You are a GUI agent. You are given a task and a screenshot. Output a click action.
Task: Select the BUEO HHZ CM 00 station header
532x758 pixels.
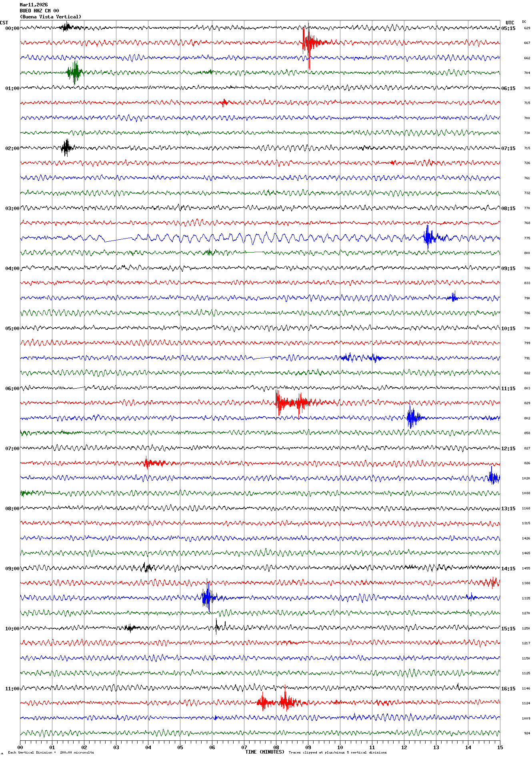tap(39, 11)
